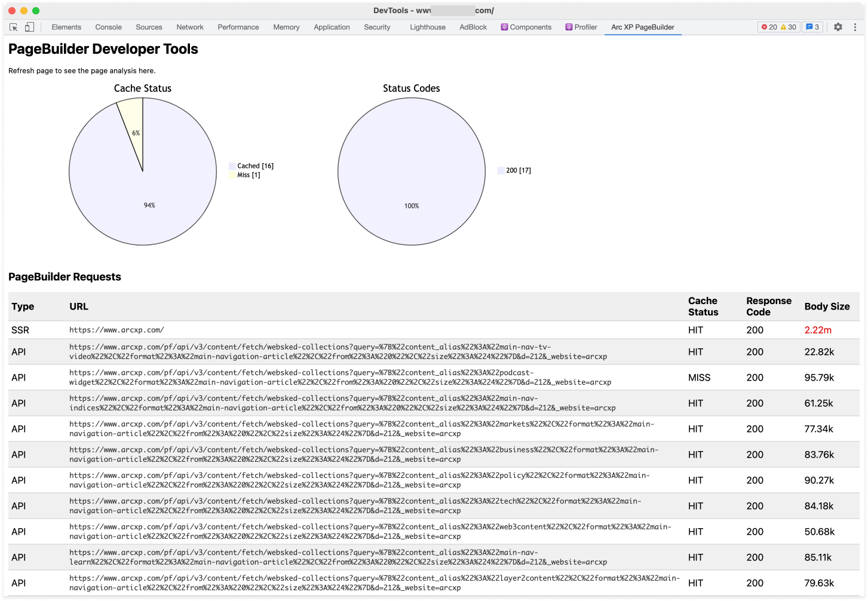
Task: Switch to the Elements tab
Action: [66, 27]
